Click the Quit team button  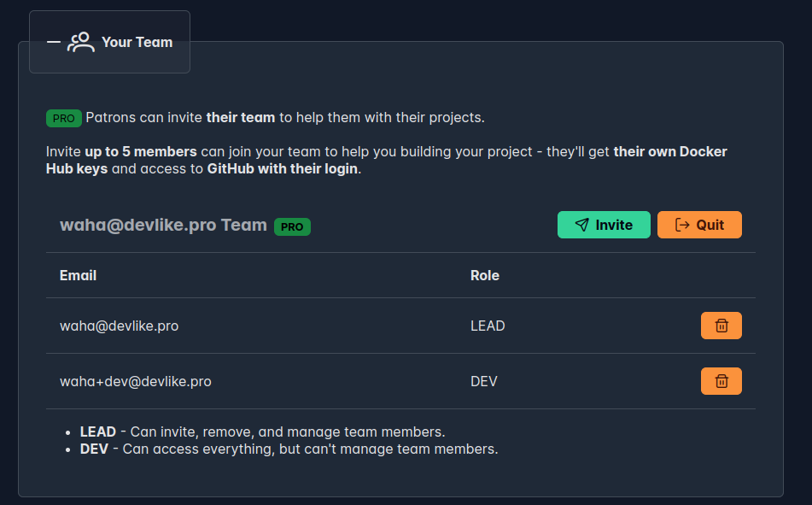point(699,225)
